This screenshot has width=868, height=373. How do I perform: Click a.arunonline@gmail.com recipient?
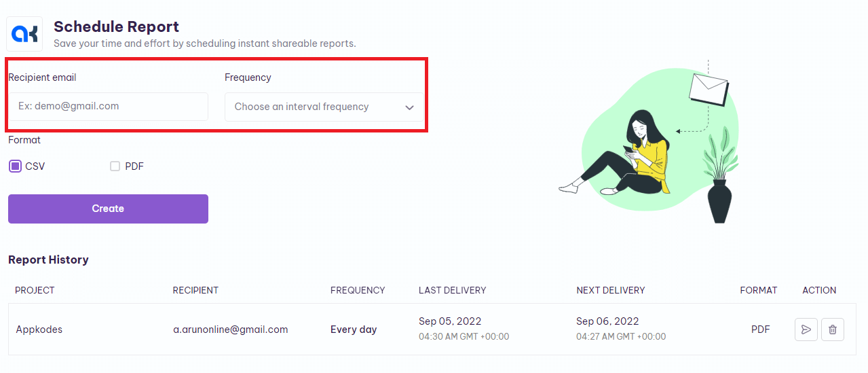coord(230,330)
